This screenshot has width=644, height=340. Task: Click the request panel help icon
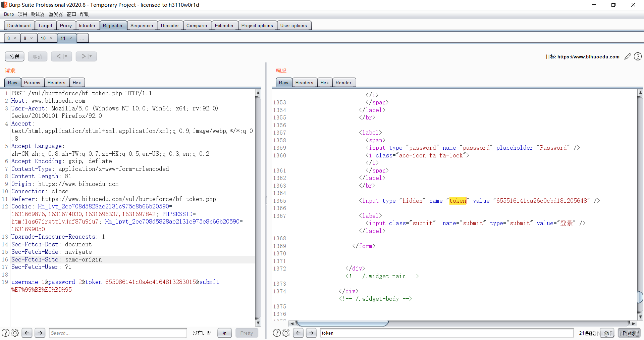click(6, 333)
